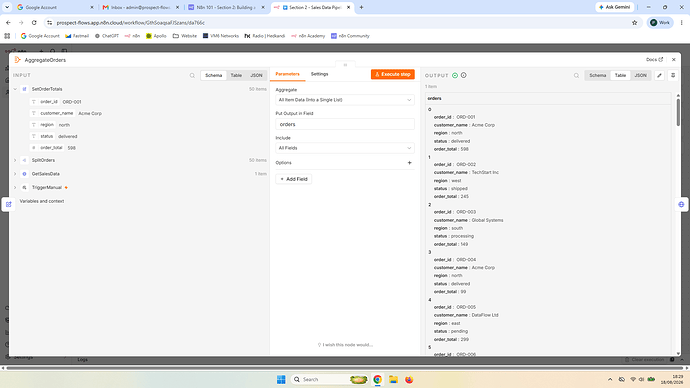690x388 pixels.
Task: Switch output view to JSON
Action: pyautogui.click(x=640, y=75)
